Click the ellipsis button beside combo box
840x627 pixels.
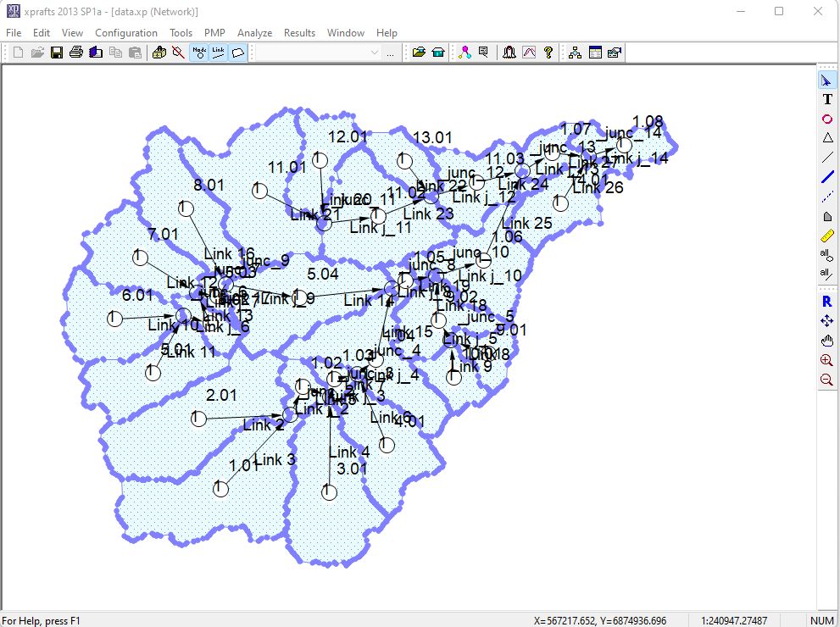(390, 53)
